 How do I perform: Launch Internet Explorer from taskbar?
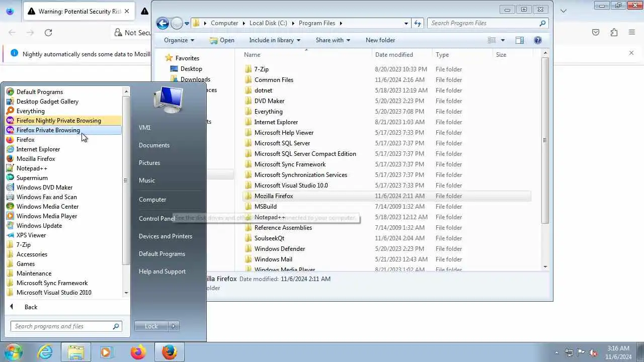tap(45, 352)
